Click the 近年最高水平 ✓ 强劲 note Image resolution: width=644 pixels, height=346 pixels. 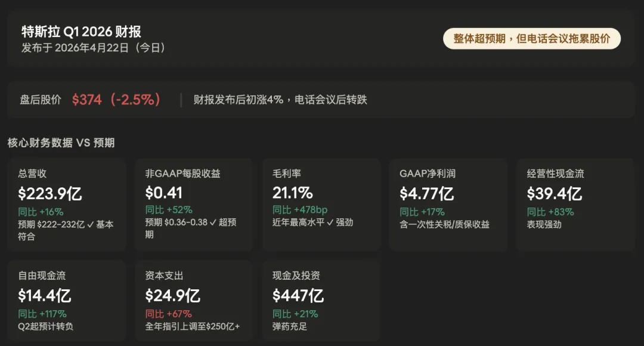tap(312, 223)
